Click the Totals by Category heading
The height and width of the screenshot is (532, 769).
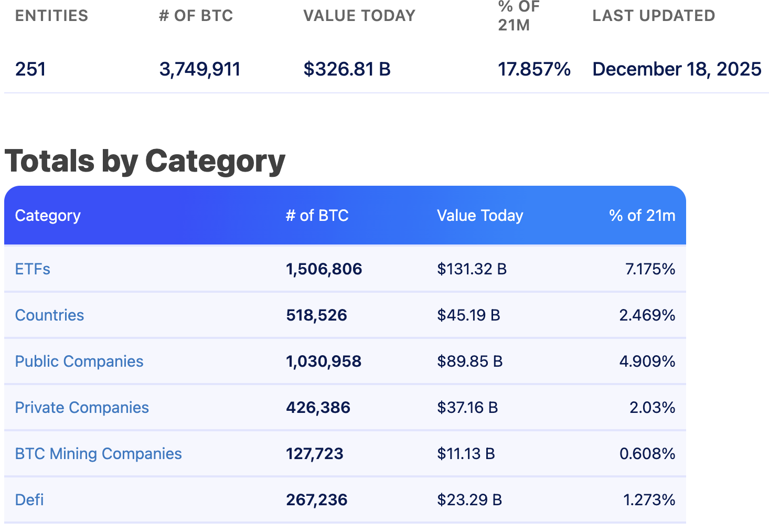coord(145,161)
